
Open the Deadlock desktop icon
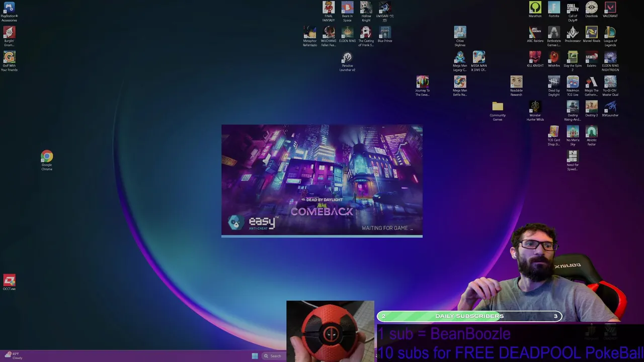coord(592,10)
